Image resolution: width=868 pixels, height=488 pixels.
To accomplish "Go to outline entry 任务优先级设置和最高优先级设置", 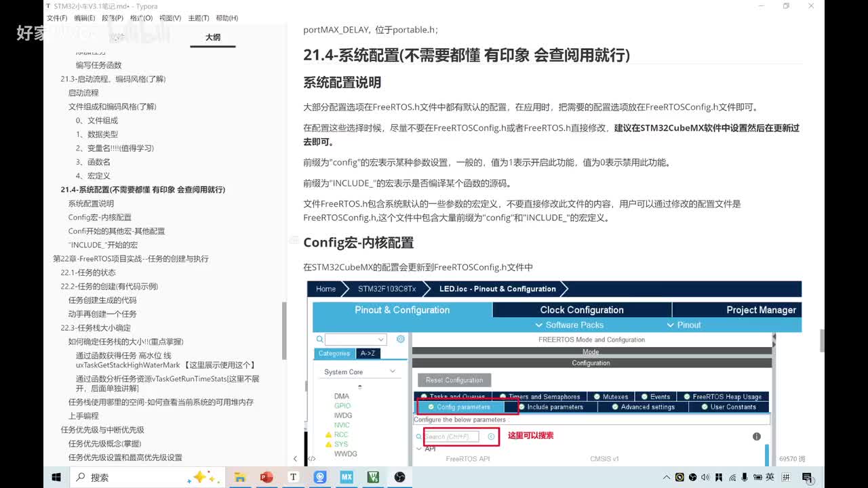I will (x=125, y=457).
